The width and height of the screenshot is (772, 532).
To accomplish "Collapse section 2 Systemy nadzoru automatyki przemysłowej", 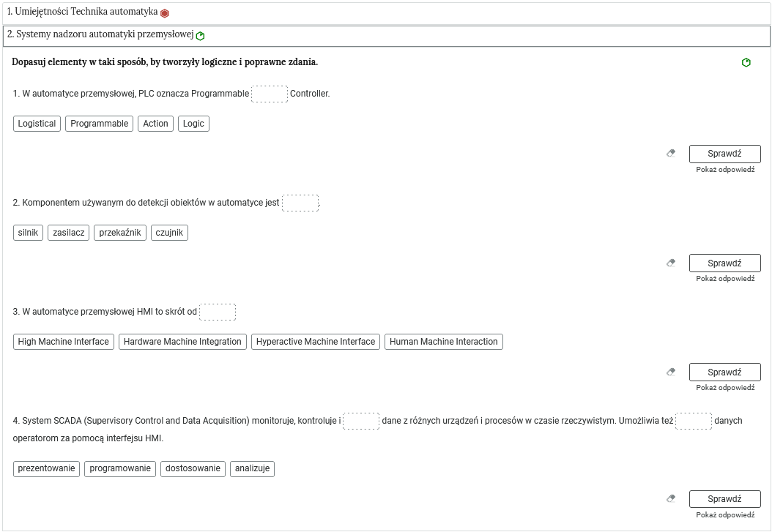I will [x=100, y=34].
